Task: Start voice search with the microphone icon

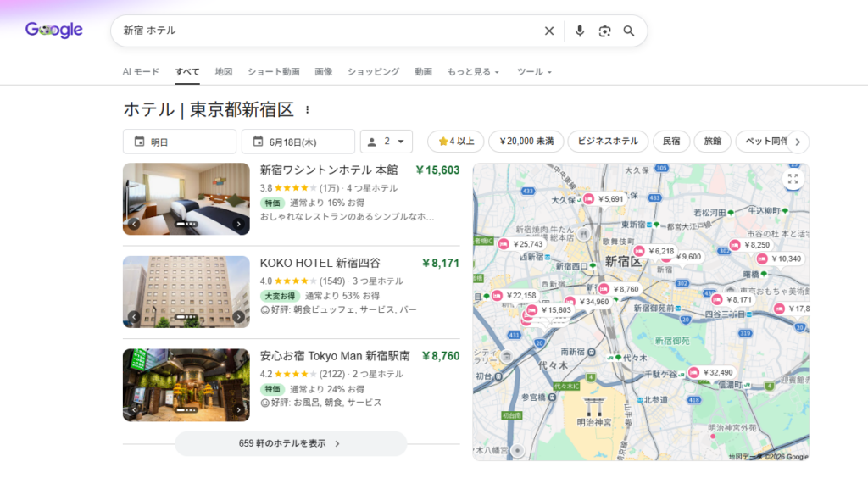Action: tap(580, 31)
